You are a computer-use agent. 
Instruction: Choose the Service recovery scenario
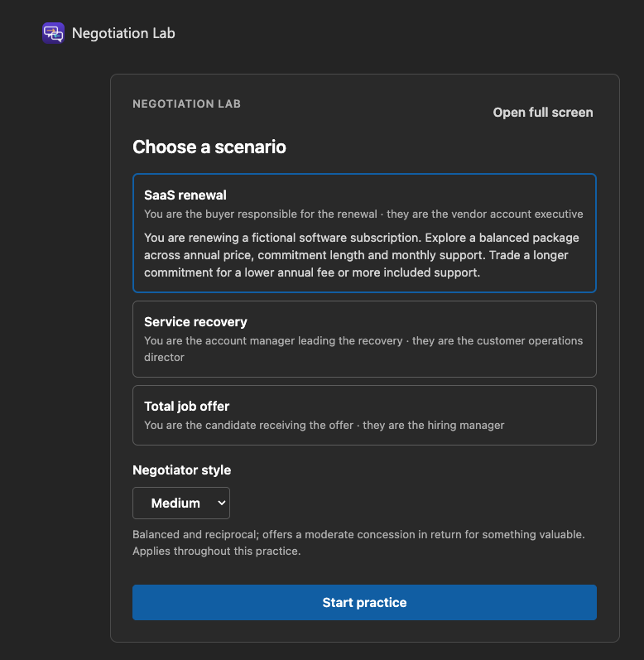(x=364, y=339)
